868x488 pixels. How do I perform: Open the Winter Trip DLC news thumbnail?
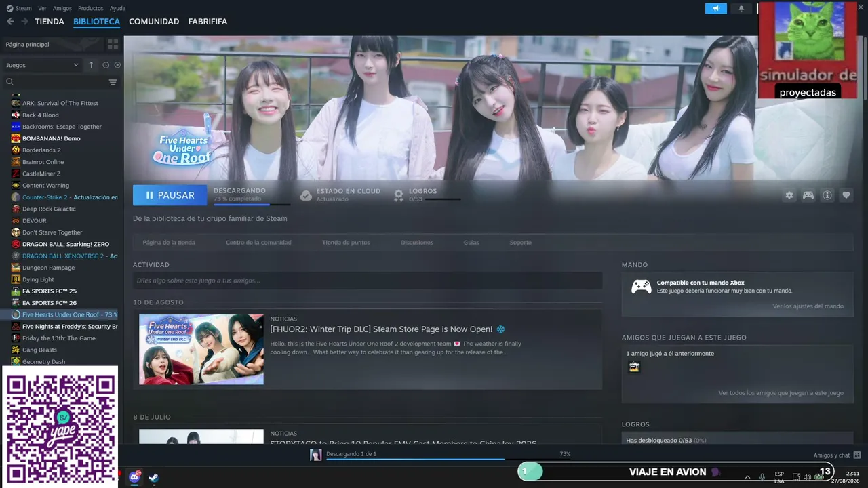[201, 350]
